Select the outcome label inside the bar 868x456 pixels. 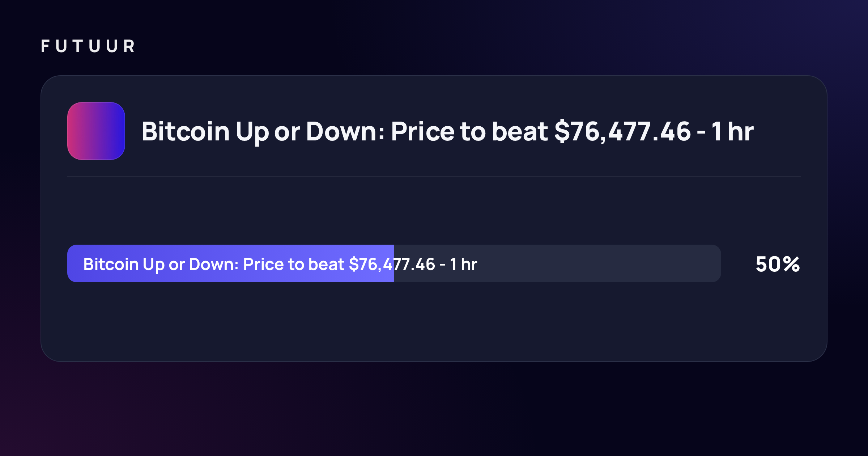[280, 264]
